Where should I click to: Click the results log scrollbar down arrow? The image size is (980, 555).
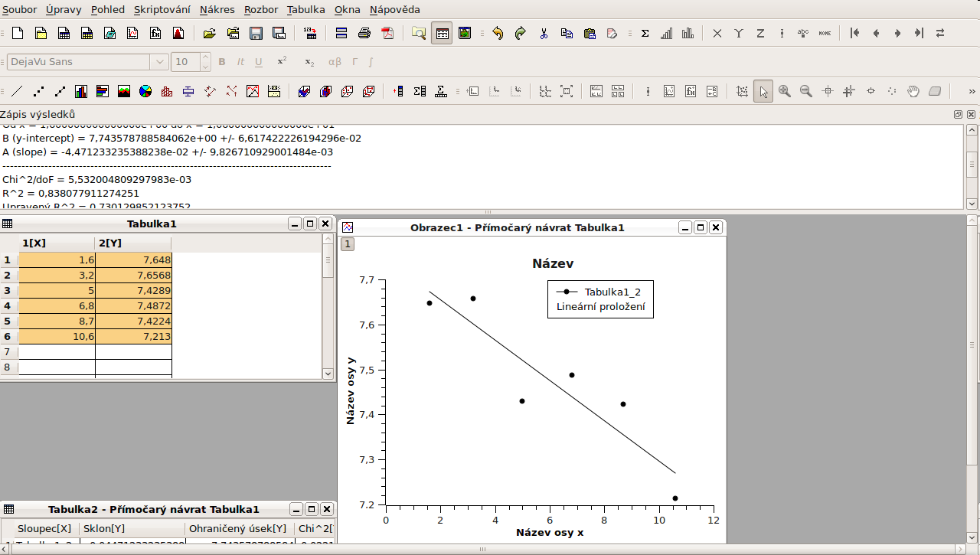(x=972, y=204)
